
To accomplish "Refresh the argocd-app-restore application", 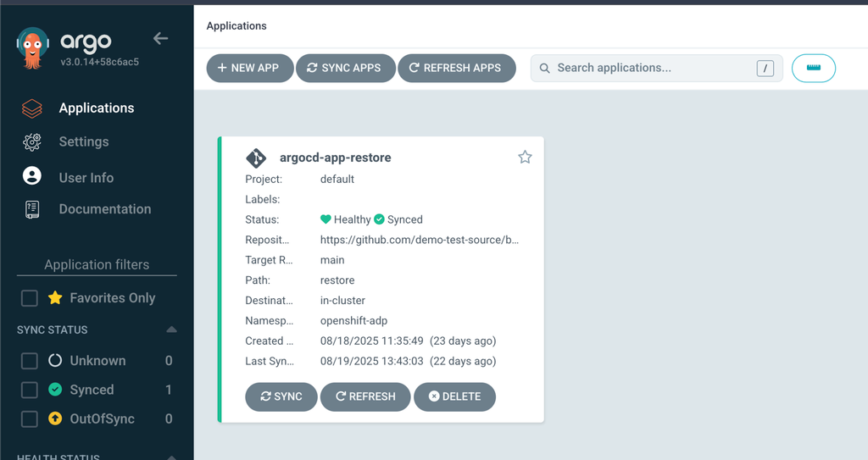I will tap(365, 396).
